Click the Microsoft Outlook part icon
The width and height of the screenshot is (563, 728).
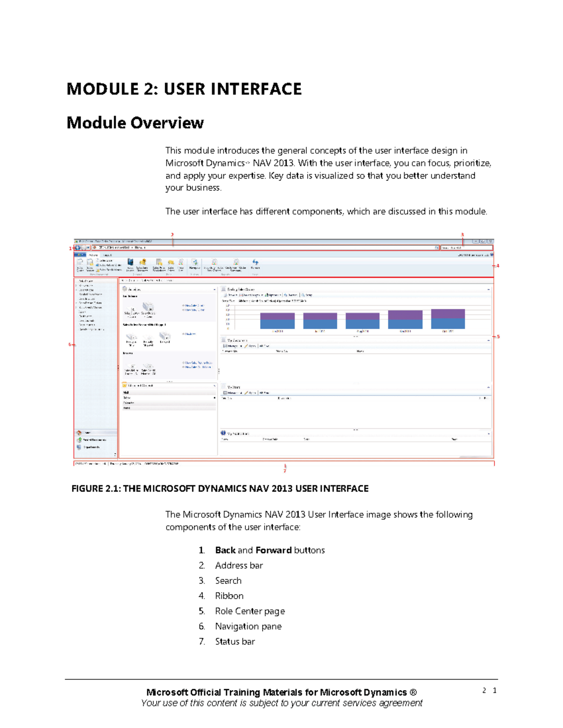[124, 385]
